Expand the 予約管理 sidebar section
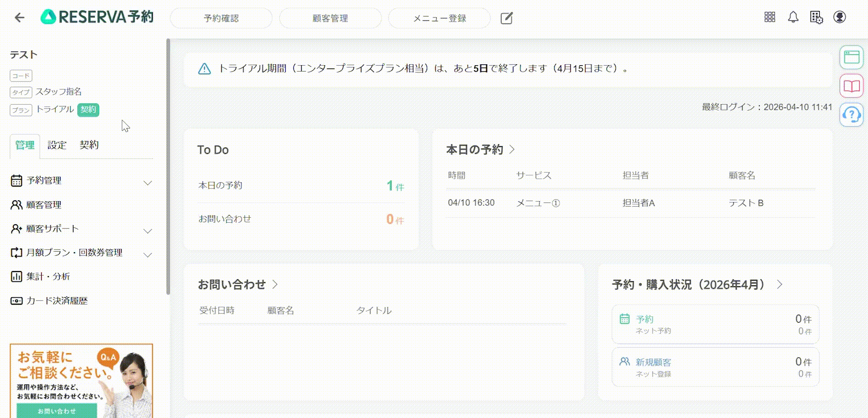Image resolution: width=868 pixels, height=418 pixels. [x=148, y=183]
